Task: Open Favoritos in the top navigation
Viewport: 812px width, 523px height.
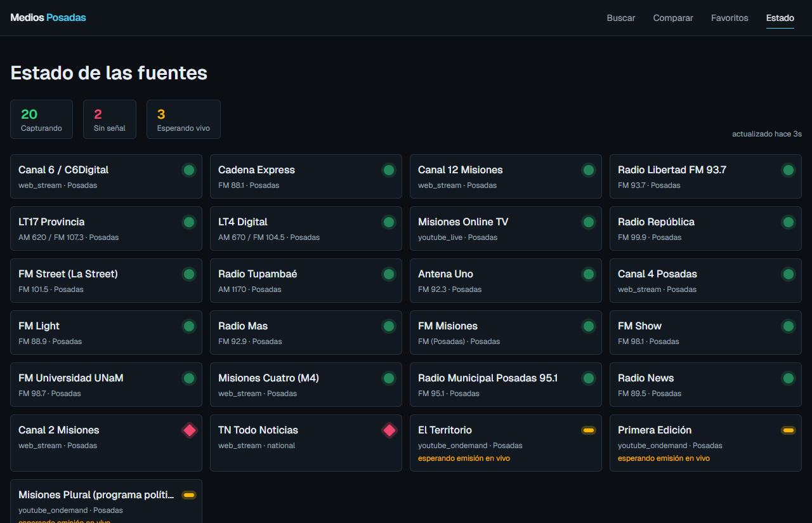Action: (730, 18)
